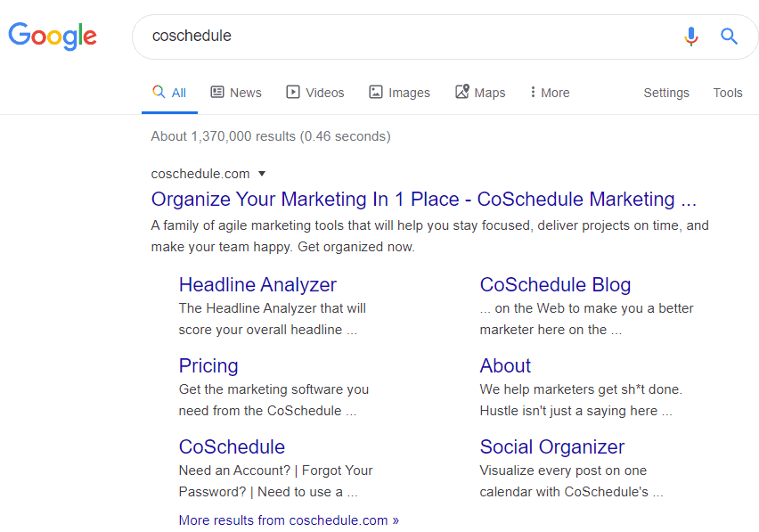
Task: Visit the CoSchedule Blog link
Action: click(x=555, y=284)
